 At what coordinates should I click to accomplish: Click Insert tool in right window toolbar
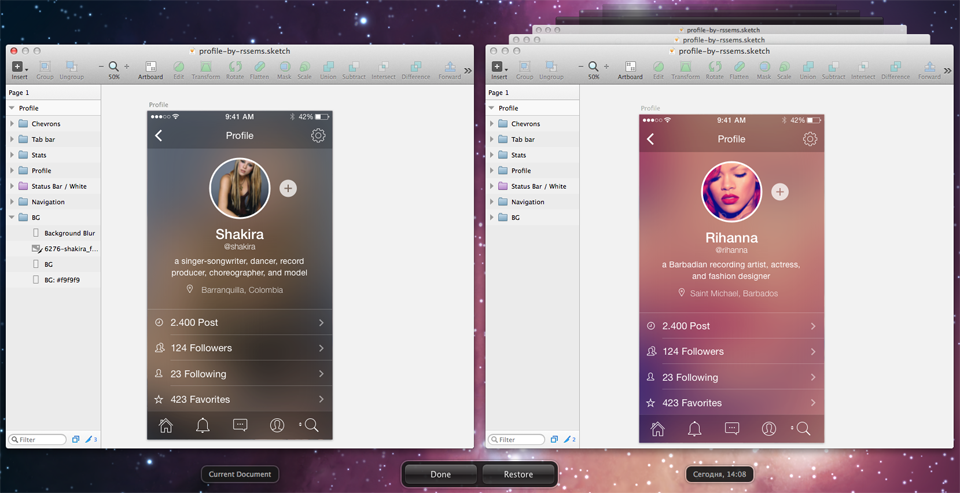(x=499, y=70)
